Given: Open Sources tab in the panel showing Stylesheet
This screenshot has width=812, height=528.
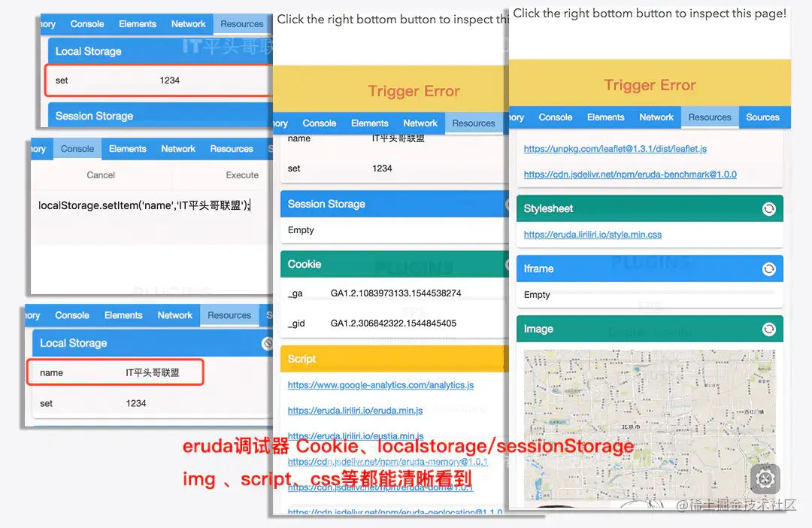Looking at the screenshot, I should (762, 117).
